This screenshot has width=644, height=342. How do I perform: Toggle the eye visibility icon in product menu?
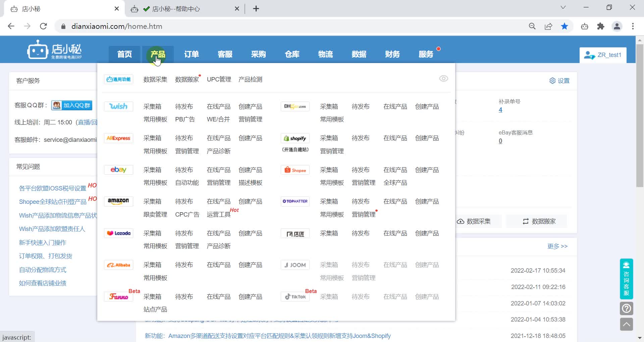[443, 78]
